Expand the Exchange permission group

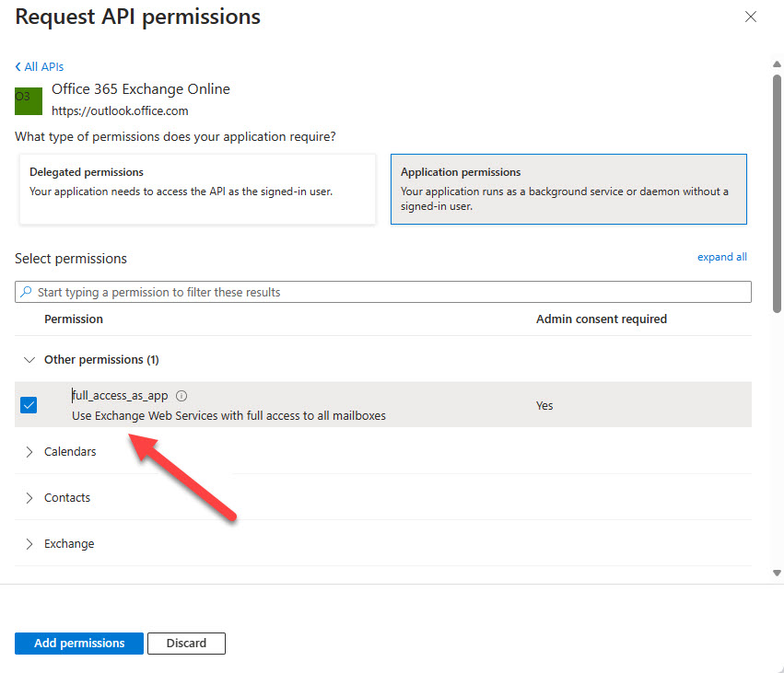coord(29,543)
